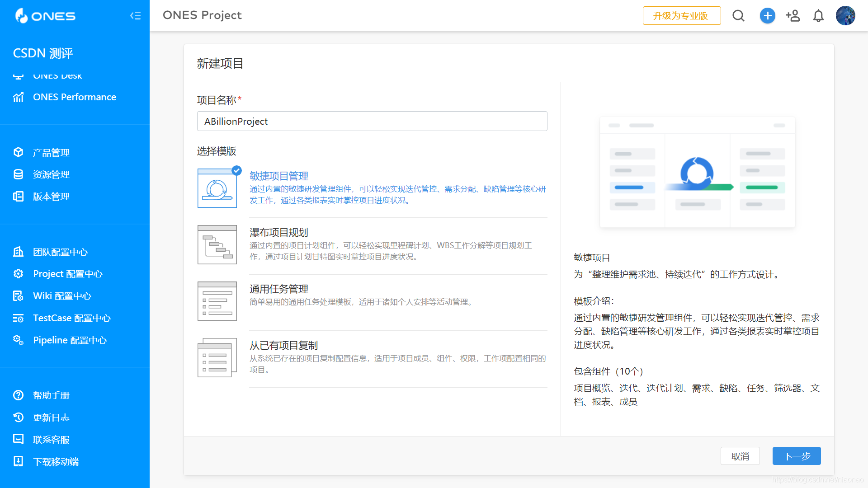Click the blue plus create button
Viewport: 868px width, 488px height.
[767, 16]
